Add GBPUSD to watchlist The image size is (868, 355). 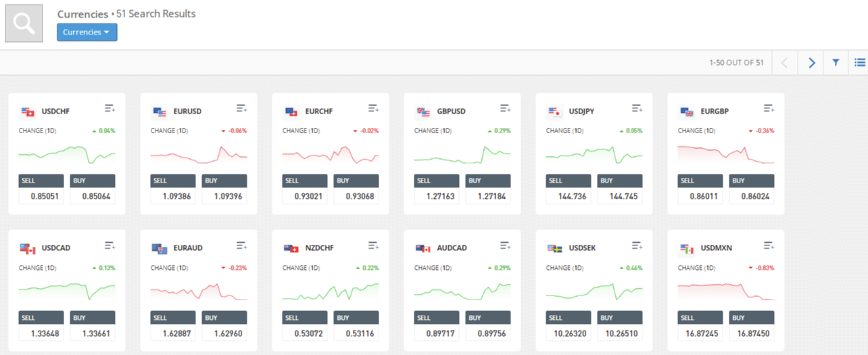506,108
